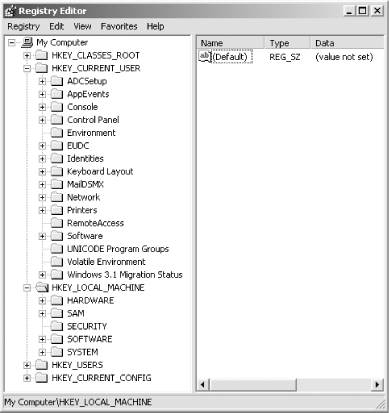Screen dimensions: 389x413
Task: Click the ab string value icon
Action: pos(205,57)
